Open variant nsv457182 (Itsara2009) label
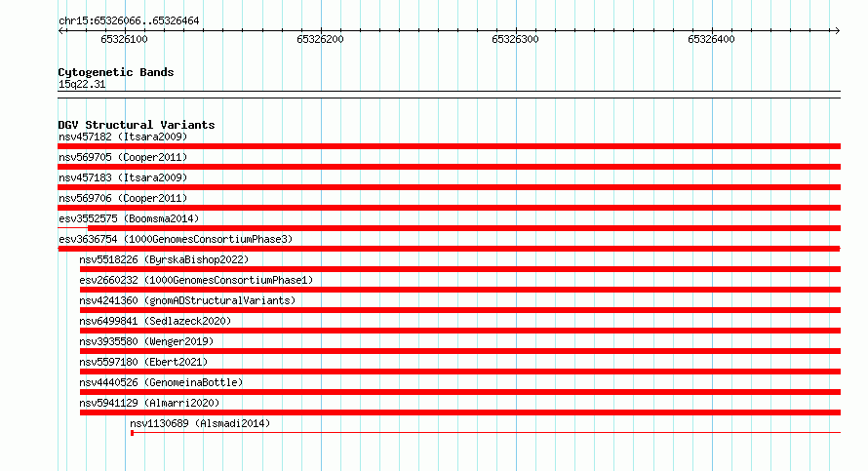The width and height of the screenshot is (868, 471). click(x=123, y=137)
